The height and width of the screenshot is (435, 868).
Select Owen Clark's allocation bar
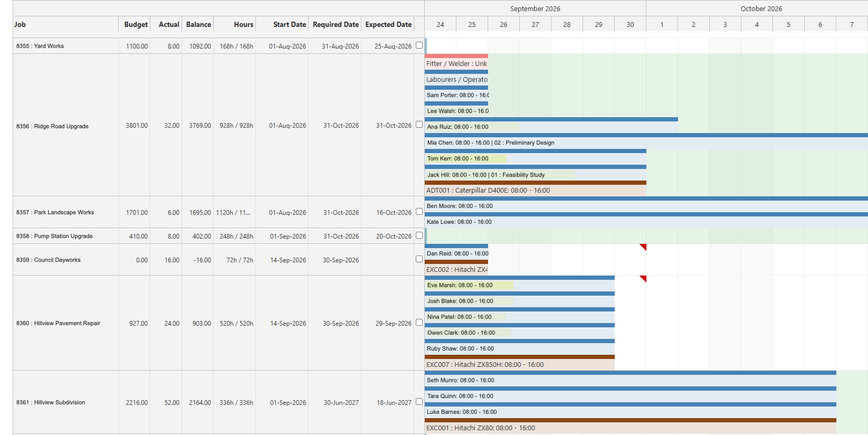520,331
